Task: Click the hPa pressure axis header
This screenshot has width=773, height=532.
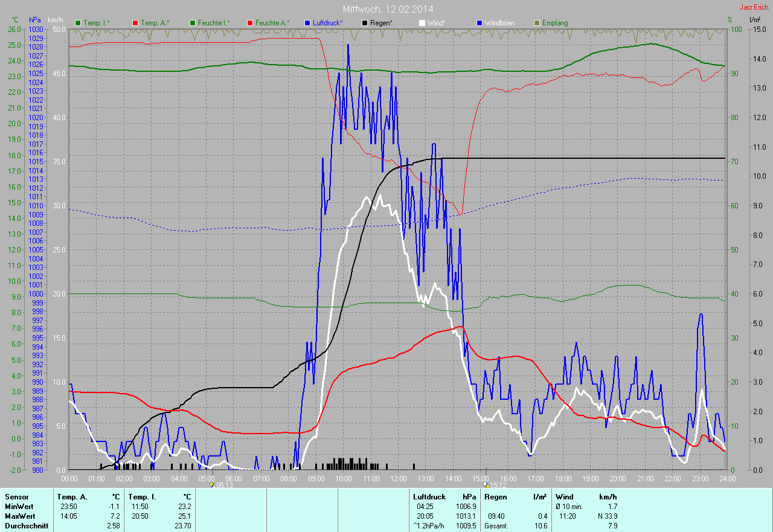Action: click(36, 20)
